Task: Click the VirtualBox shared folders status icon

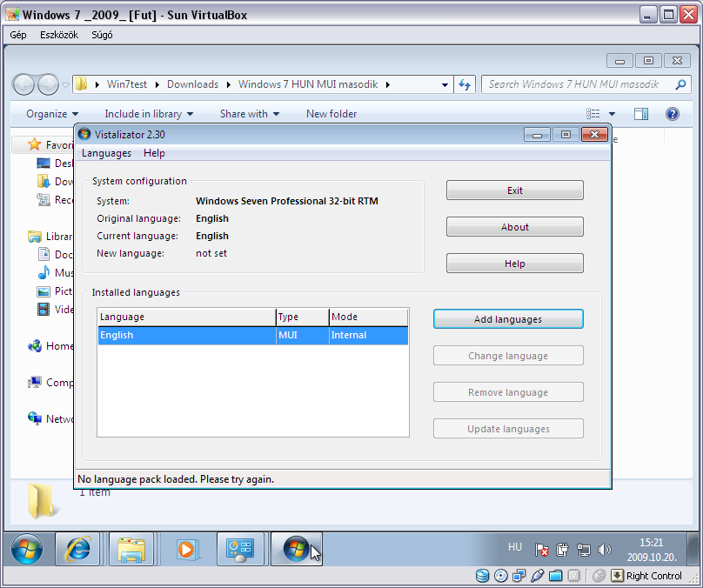Action: click(x=555, y=576)
